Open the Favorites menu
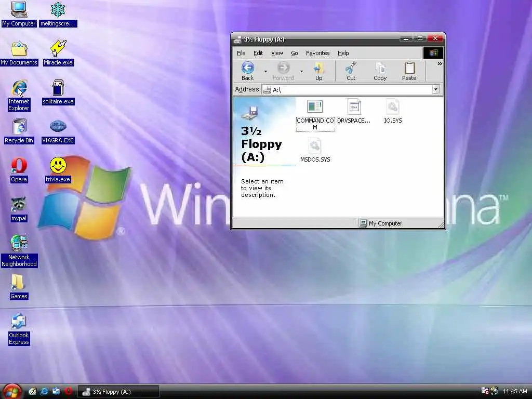Image resolution: width=532 pixels, height=399 pixels. coord(318,54)
